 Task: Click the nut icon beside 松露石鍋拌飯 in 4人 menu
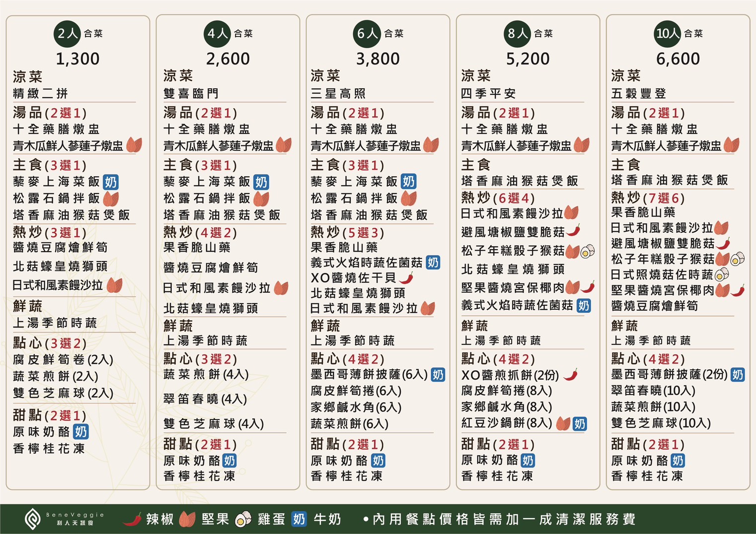pyautogui.click(x=261, y=199)
